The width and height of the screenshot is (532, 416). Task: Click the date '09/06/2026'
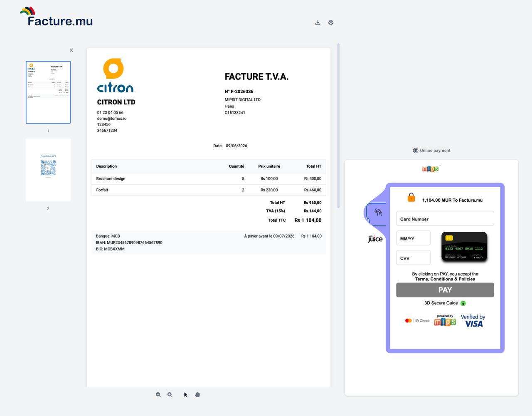point(236,146)
